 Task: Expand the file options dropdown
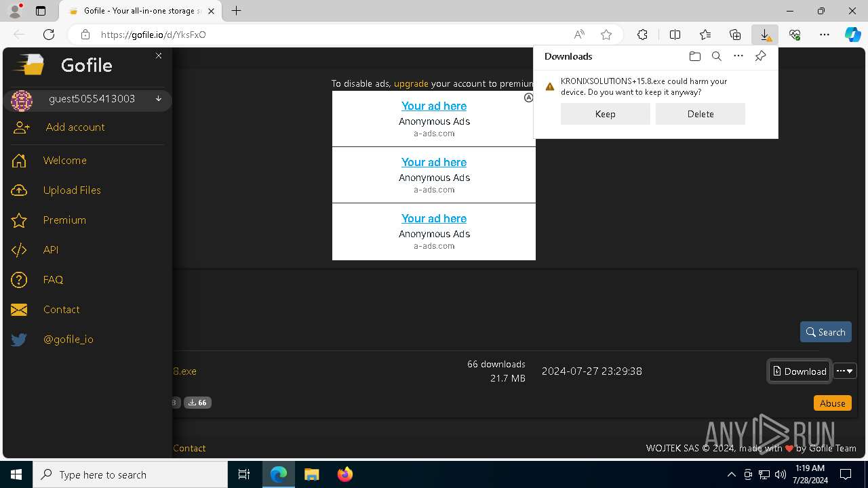pyautogui.click(x=845, y=371)
